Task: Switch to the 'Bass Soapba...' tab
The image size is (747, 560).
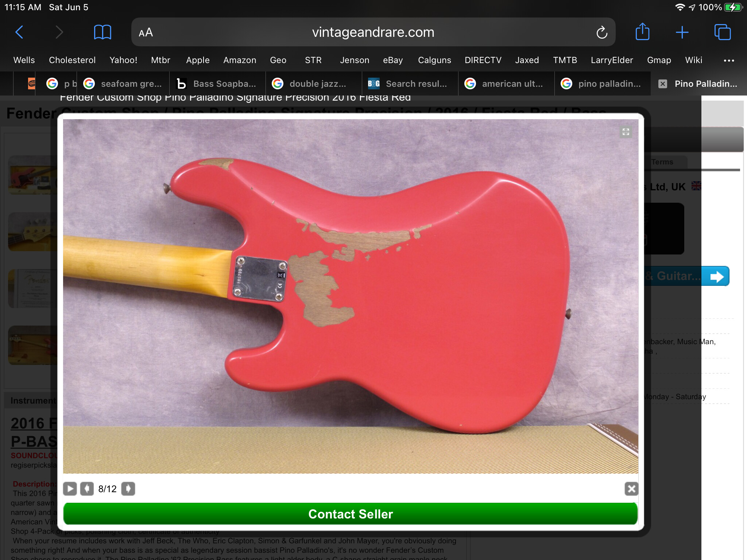Action: point(217,84)
